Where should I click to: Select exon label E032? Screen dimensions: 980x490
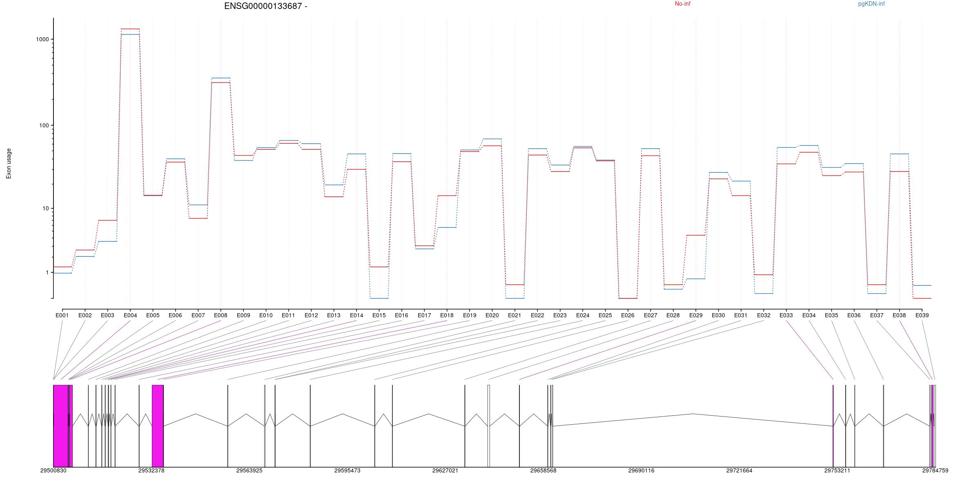(764, 315)
